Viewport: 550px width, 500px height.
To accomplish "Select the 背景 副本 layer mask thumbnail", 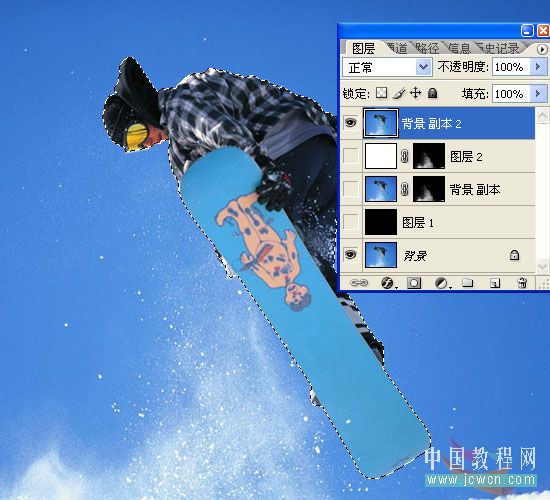I will [429, 189].
